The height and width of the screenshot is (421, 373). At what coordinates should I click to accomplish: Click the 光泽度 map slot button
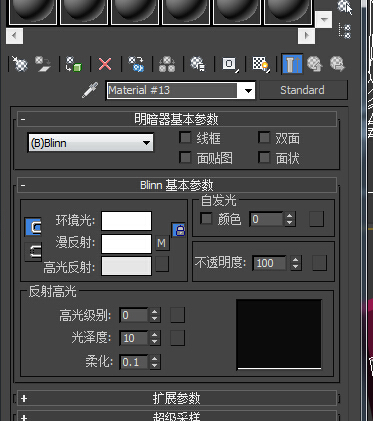pos(177,338)
